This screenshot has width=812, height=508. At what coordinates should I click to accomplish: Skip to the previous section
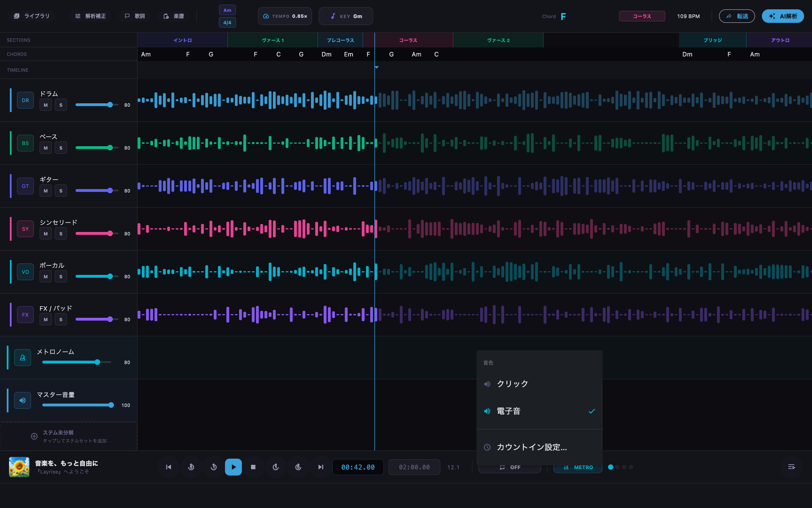click(x=168, y=467)
